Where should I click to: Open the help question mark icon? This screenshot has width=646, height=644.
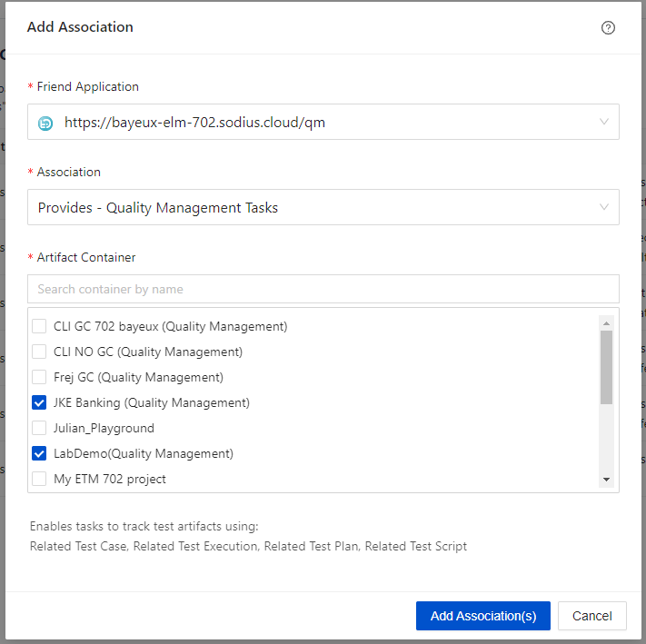[x=608, y=27]
